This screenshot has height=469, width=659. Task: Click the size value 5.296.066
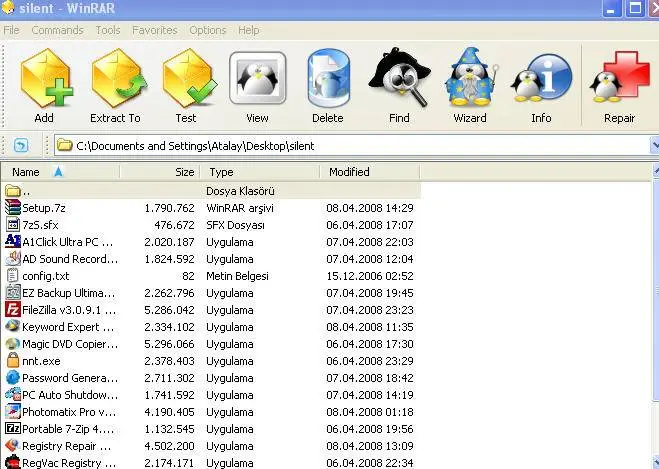click(x=169, y=344)
